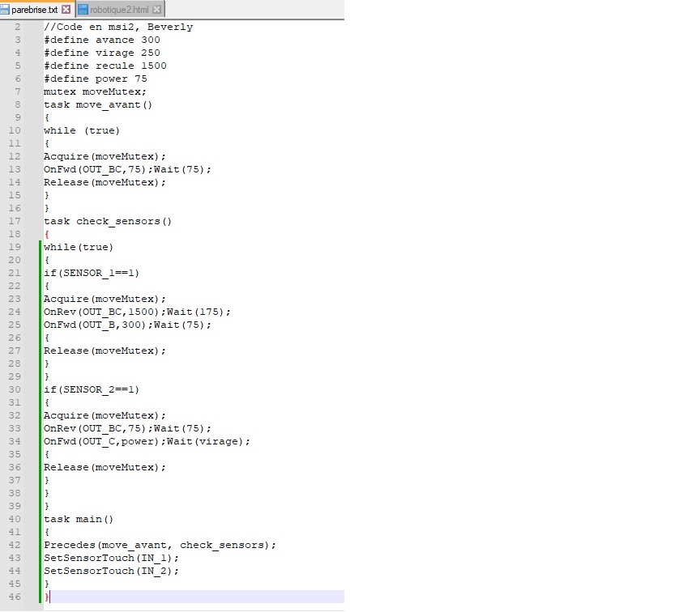Image resolution: width=700 pixels, height=612 pixels.
Task: Click 'Acquire(moveMutex);' on line 23
Action: pos(105,299)
